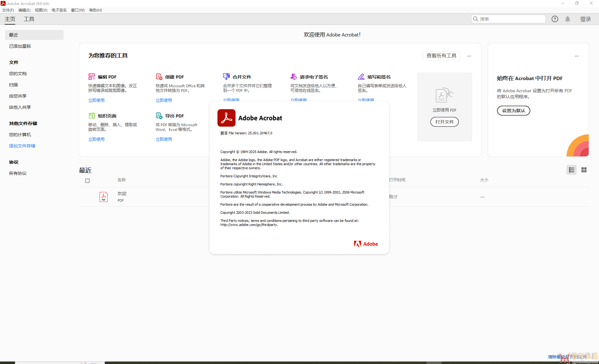The image size is (599, 364).
Task: Click into the 搜索 search field
Action: point(509,19)
